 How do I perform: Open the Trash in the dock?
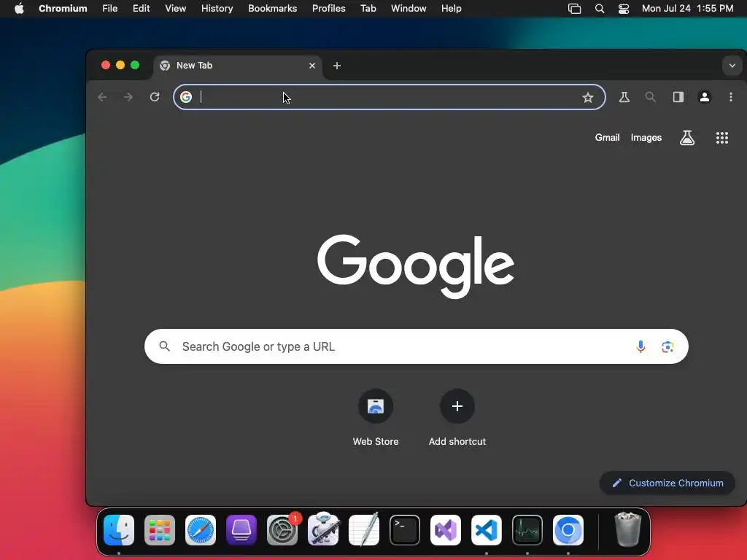pyautogui.click(x=628, y=529)
